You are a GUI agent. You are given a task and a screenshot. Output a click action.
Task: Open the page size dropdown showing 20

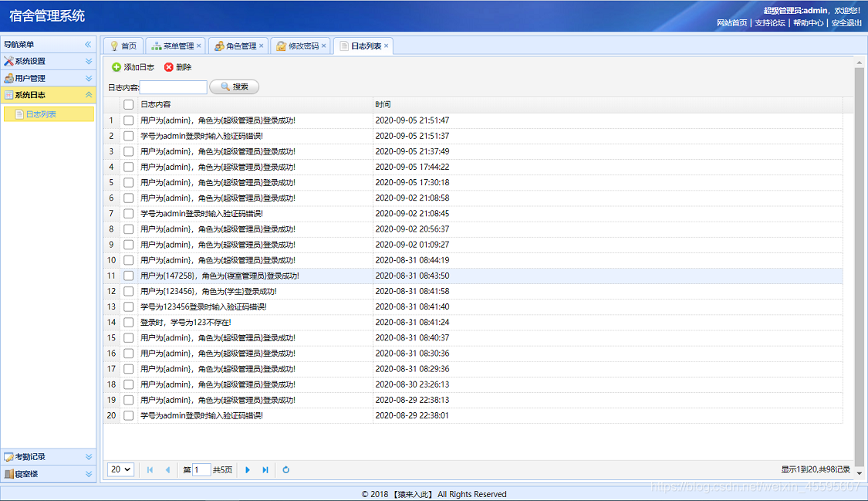(120, 469)
